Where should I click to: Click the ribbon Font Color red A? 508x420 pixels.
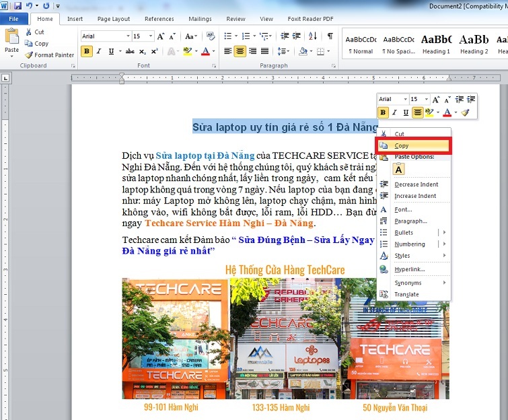coord(205,51)
